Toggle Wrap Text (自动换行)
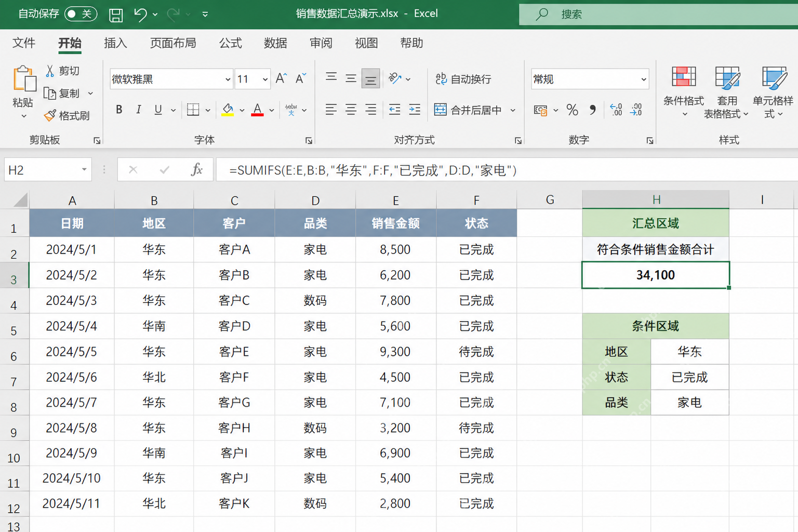Screen dimensions: 798x532 point(463,79)
